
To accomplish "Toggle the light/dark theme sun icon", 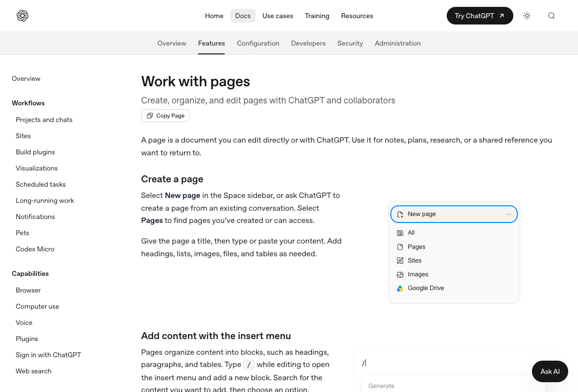I will (527, 16).
